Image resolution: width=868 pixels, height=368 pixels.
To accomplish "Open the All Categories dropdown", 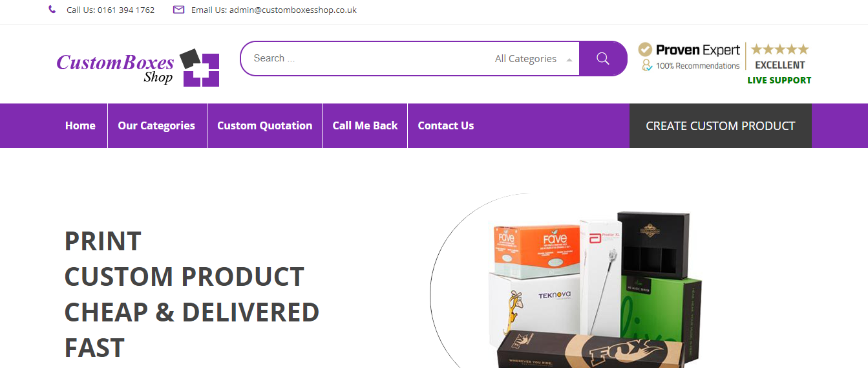I will [533, 59].
